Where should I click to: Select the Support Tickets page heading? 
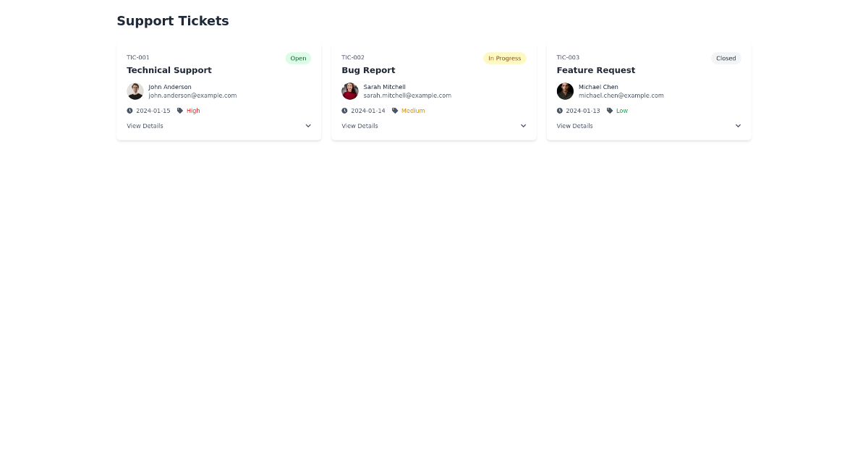point(172,21)
